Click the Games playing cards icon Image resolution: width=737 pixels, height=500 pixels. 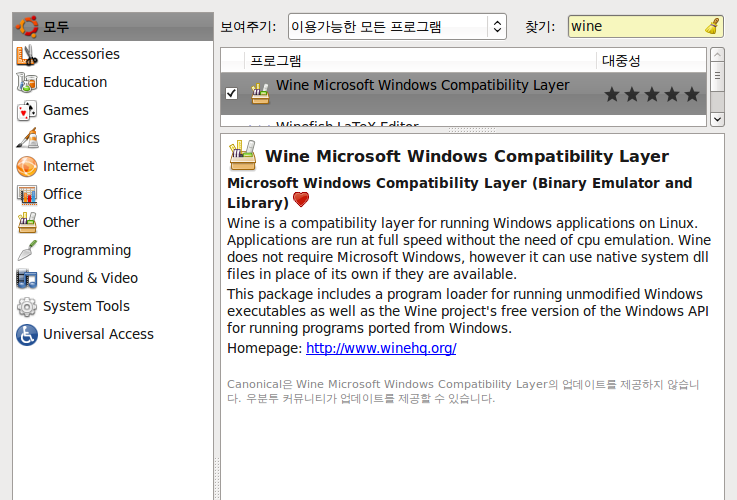pos(27,110)
